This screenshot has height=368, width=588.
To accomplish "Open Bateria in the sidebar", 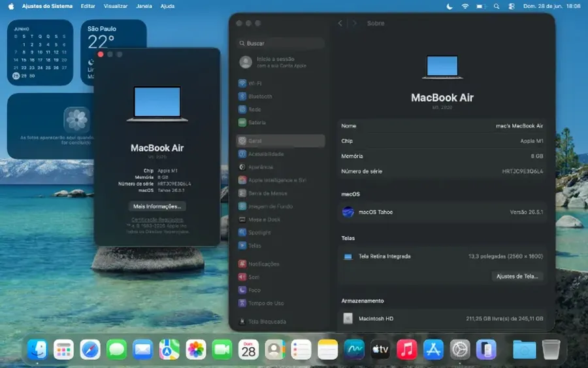I will pos(280,123).
